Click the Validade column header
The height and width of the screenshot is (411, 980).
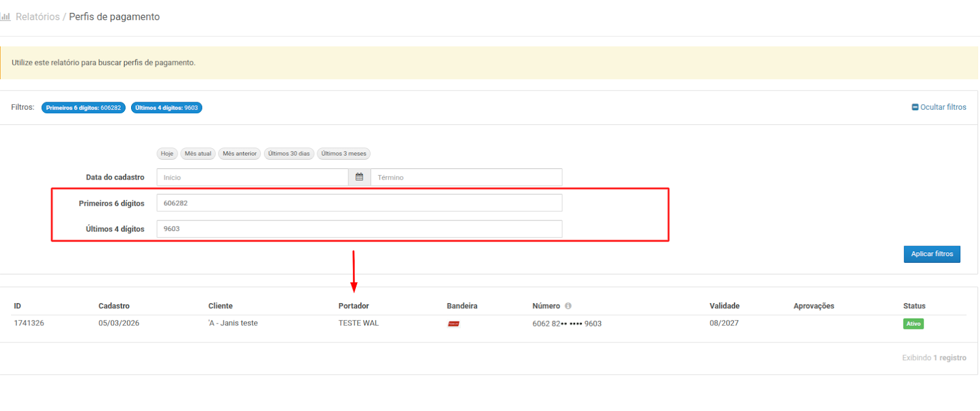[725, 306]
